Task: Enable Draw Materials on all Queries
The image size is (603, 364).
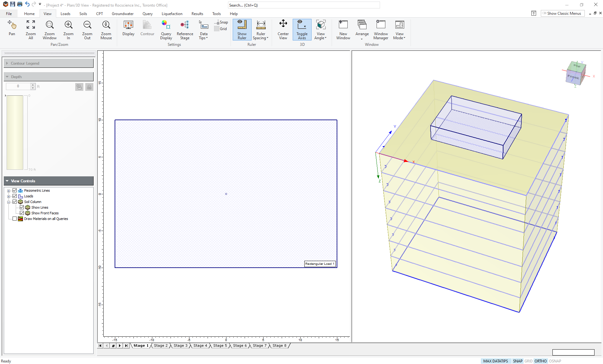Action: 14,219
